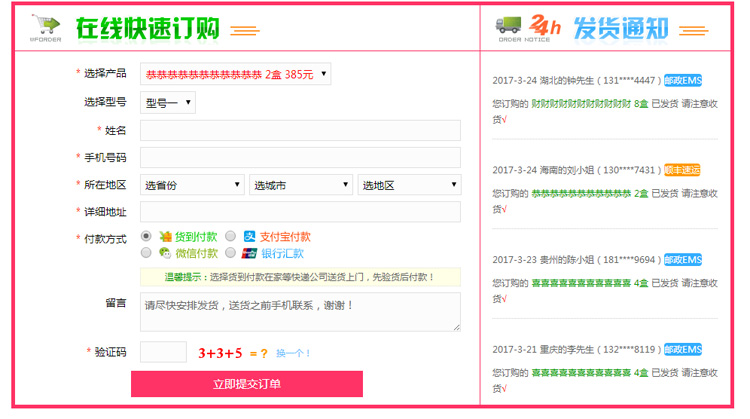
Task: Click the 货到付款 payment label
Action: (196, 237)
